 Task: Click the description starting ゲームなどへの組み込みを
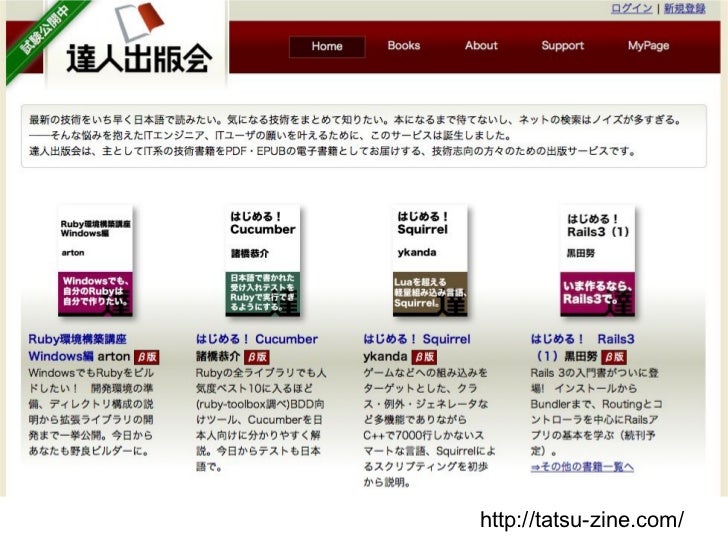pos(429,428)
